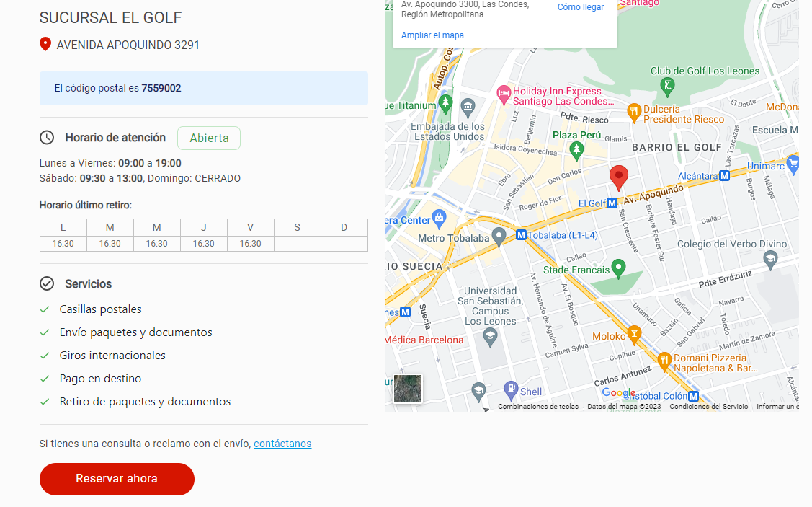Screen dimensions: 812x507
Task: Select the Pago en destino service
Action: pos(100,379)
